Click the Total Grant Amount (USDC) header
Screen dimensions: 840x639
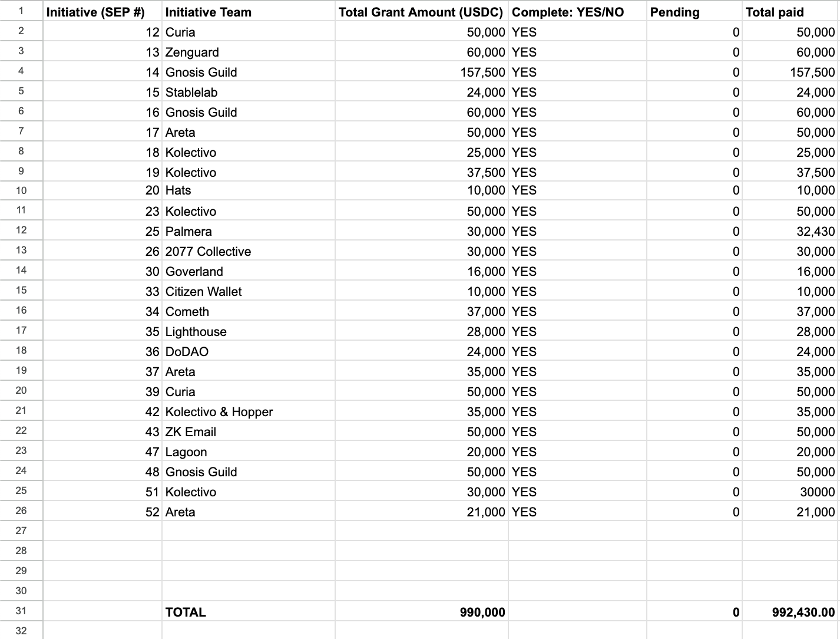(x=421, y=12)
